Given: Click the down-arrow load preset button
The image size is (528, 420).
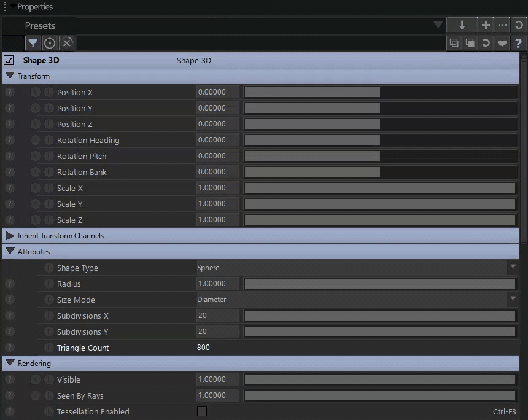Looking at the screenshot, I should 462,25.
